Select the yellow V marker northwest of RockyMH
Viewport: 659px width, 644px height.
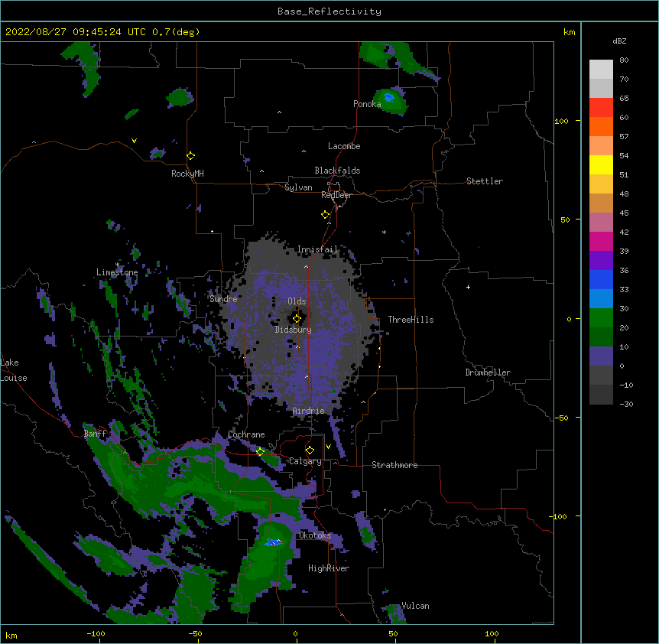[x=134, y=141]
